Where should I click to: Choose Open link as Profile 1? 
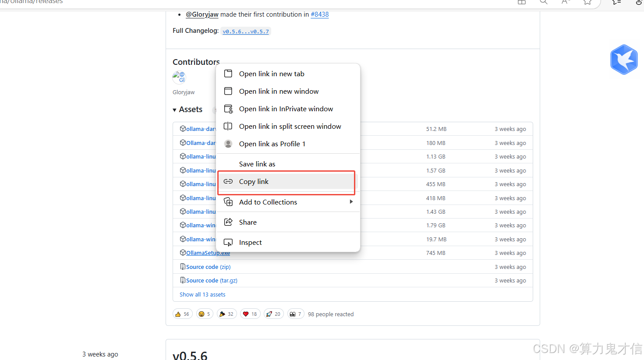pyautogui.click(x=288, y=144)
